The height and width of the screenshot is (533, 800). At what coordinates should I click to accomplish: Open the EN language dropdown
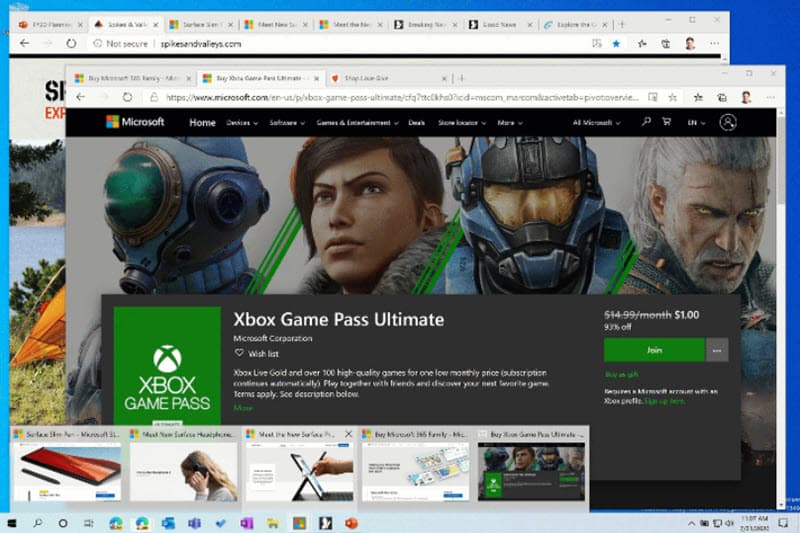[696, 123]
